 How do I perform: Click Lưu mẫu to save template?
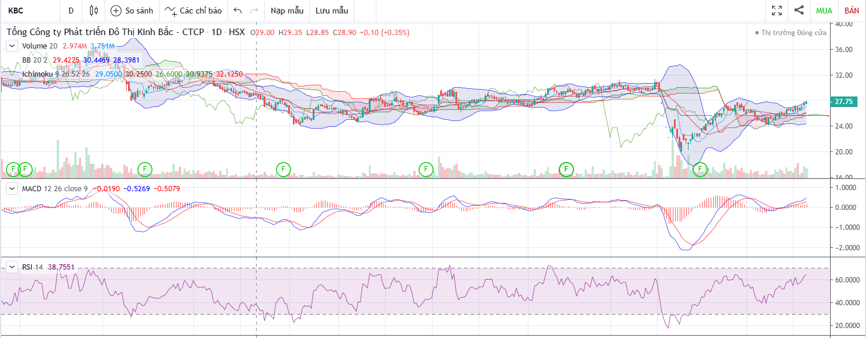pos(331,11)
